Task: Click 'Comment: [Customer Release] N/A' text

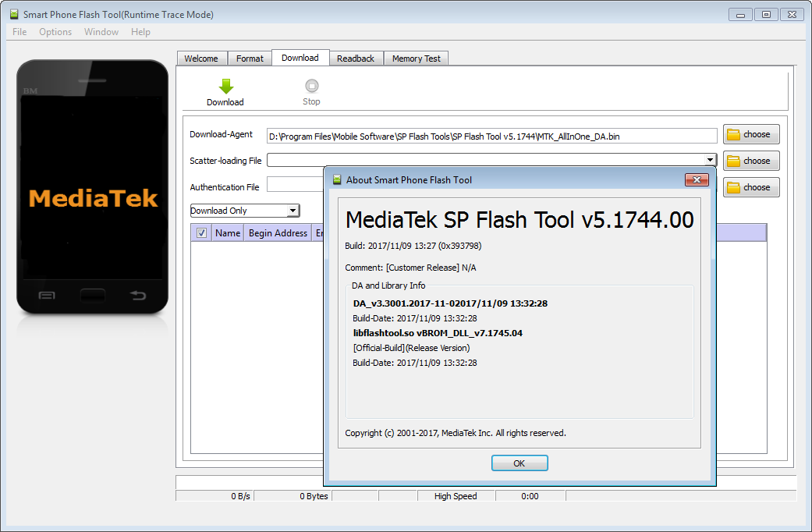Action: tap(410, 268)
